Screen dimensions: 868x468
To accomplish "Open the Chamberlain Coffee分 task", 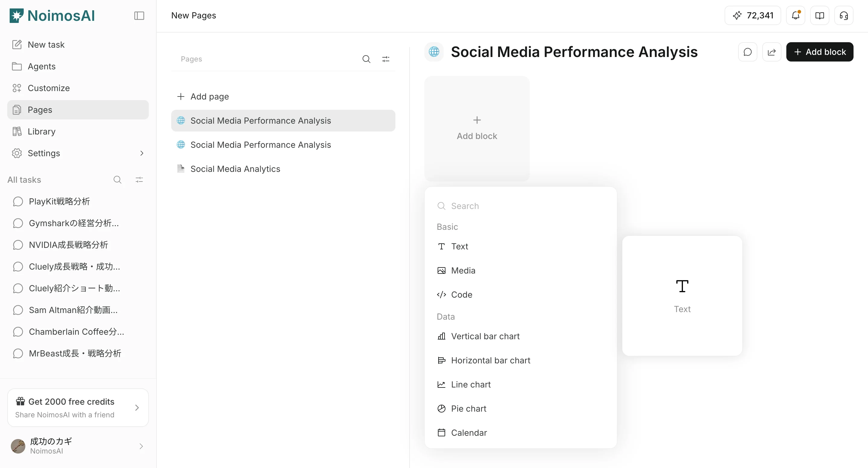I will (x=78, y=332).
